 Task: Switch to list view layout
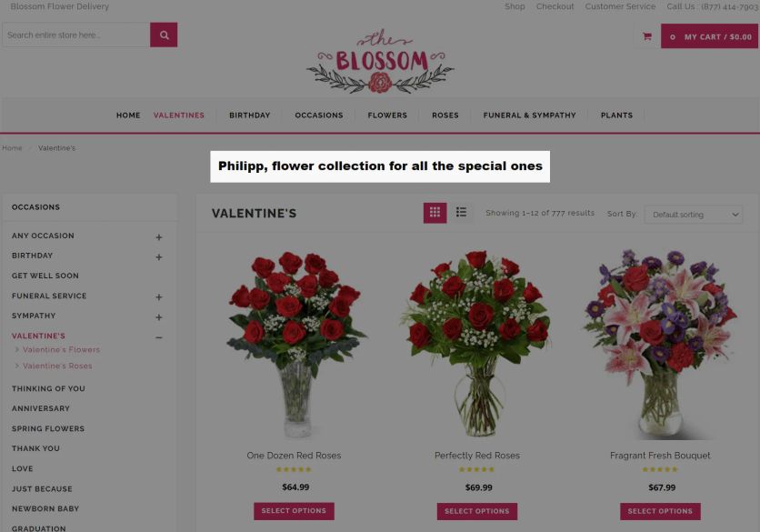(461, 212)
